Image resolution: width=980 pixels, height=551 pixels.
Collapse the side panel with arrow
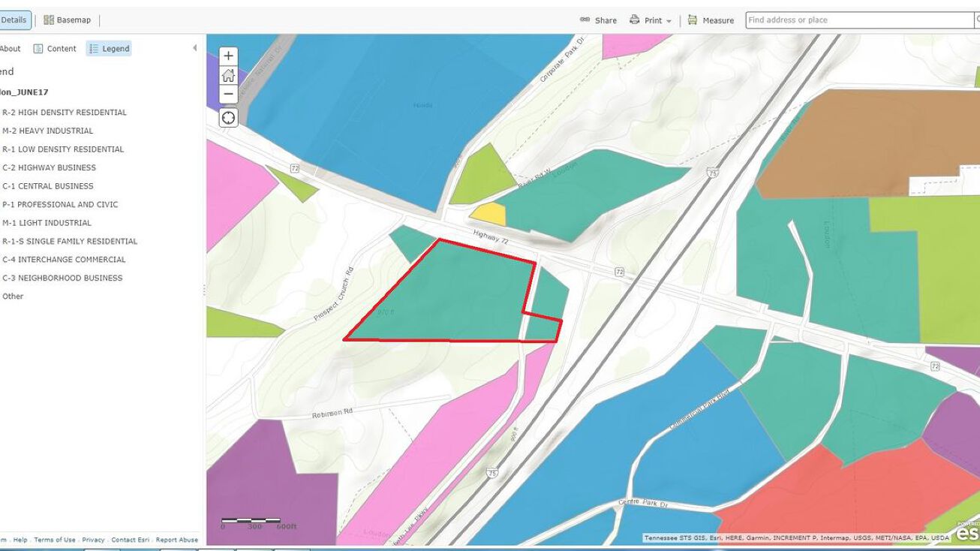click(194, 48)
